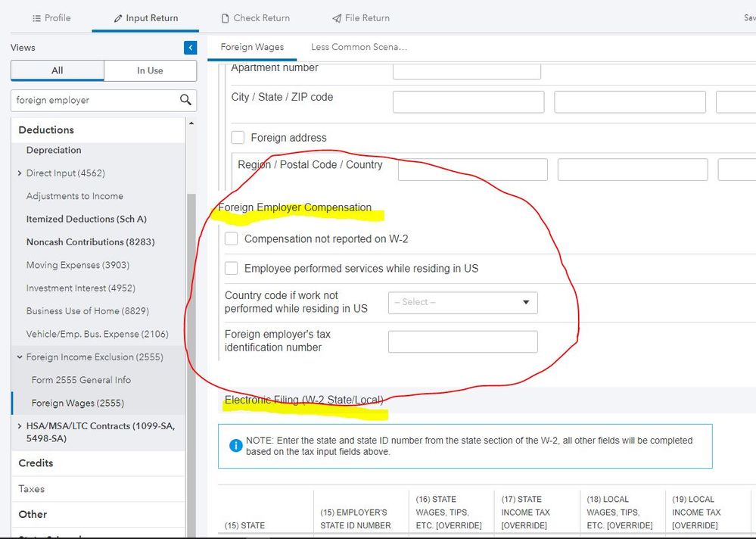Select the All views button
Screen dimensions: 756x539
tap(58, 70)
